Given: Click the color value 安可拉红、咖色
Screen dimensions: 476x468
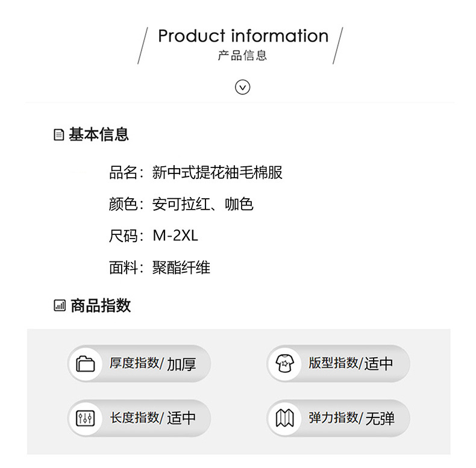Looking at the screenshot, I should point(203,204).
